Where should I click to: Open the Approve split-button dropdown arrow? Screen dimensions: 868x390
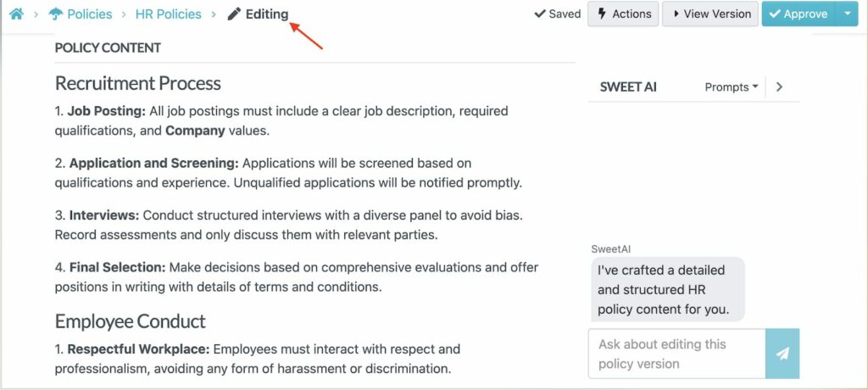click(x=847, y=14)
